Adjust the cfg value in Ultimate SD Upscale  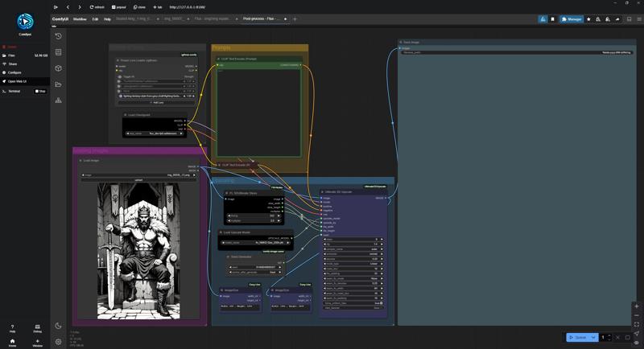click(x=353, y=244)
